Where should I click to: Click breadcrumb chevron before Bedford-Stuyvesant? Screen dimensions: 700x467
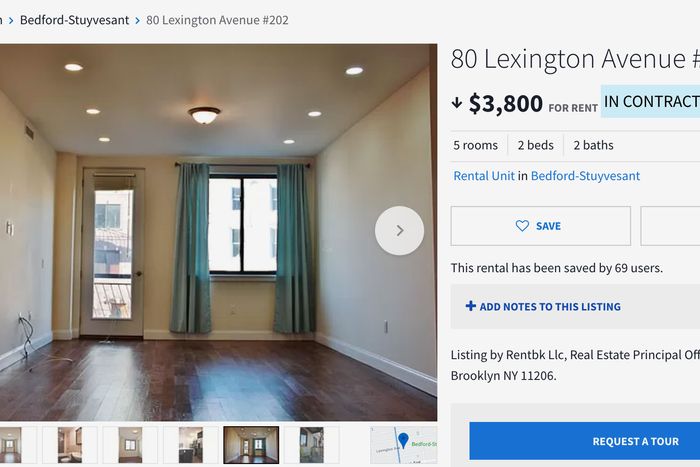pos(11,21)
